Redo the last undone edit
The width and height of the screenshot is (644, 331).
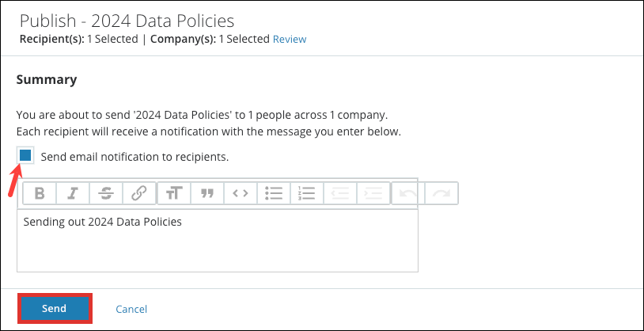tap(441, 193)
